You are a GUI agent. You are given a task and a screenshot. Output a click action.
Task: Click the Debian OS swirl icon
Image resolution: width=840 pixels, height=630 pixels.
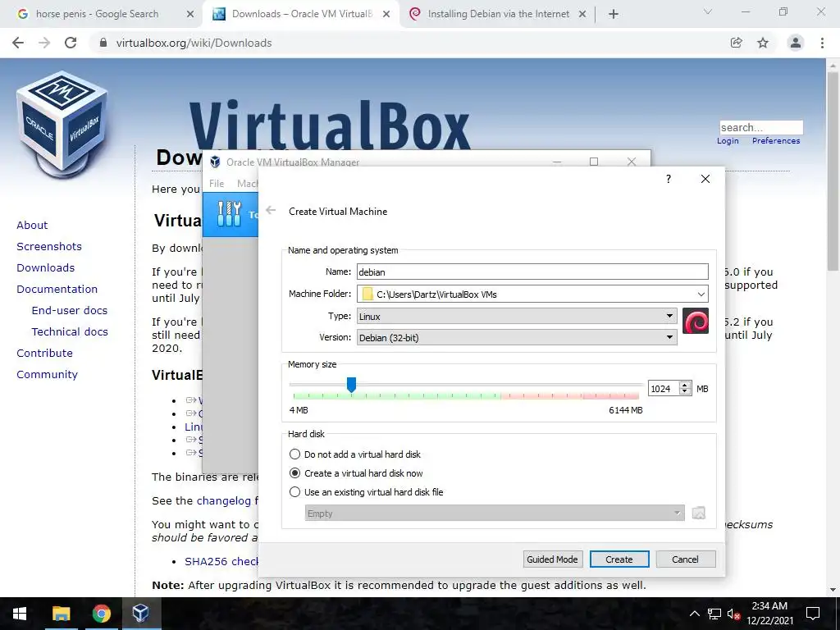point(696,321)
